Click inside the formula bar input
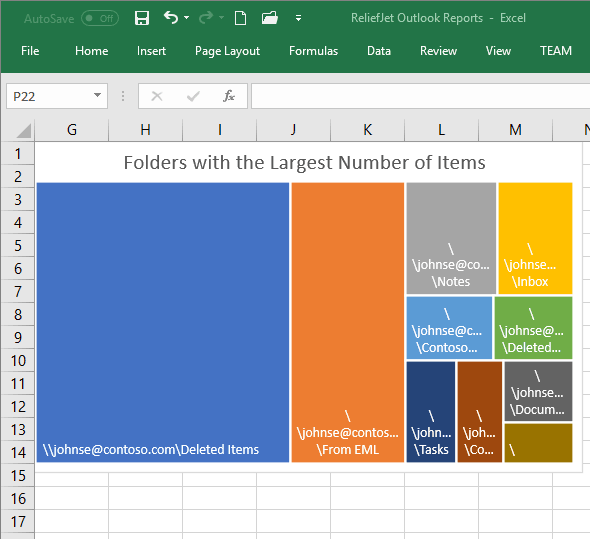This screenshot has width=590, height=539. (420, 96)
